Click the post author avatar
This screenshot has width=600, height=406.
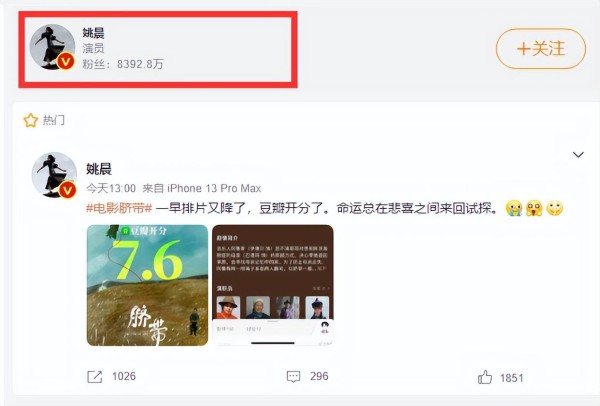[54, 175]
